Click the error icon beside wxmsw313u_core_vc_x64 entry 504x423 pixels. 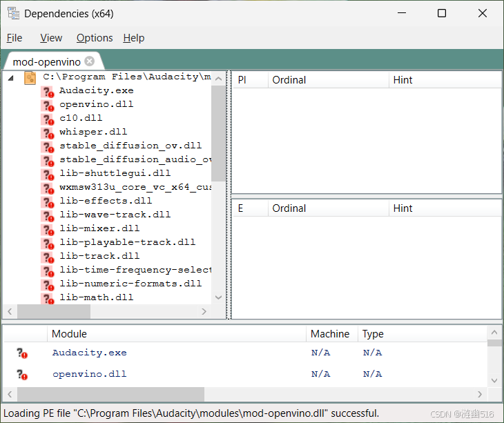click(x=48, y=188)
